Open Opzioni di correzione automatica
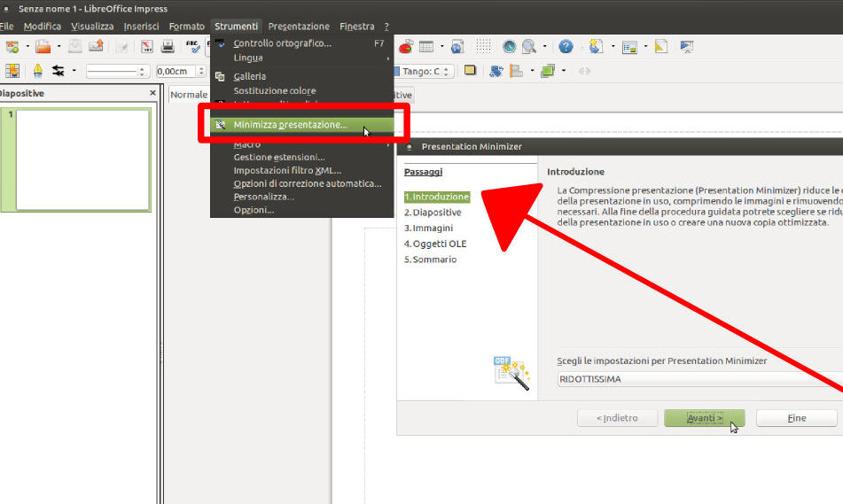Viewport: 843px width, 504px height. (301, 183)
